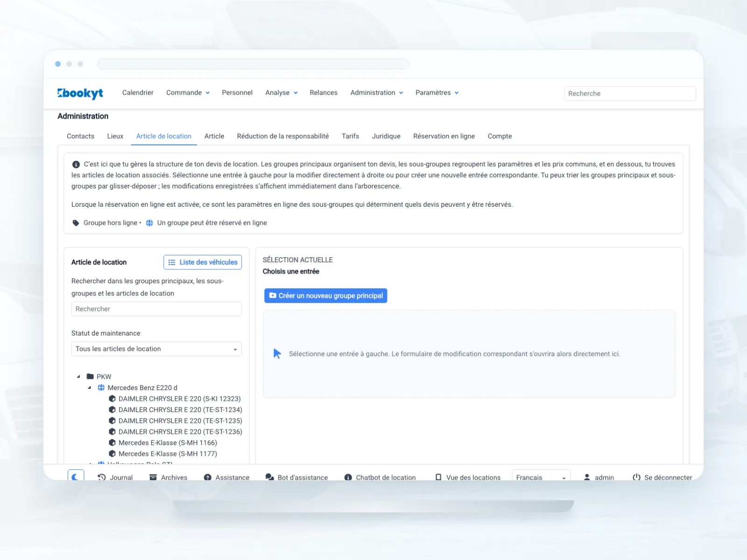Open Bot d'assistance chat icon
The height and width of the screenshot is (560, 747).
(x=269, y=477)
